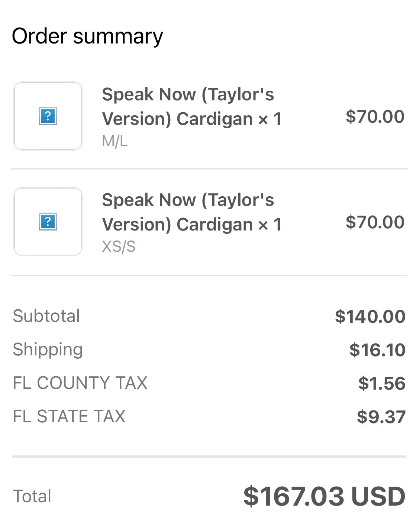Click the FL COUNTY TAX label

80,383
